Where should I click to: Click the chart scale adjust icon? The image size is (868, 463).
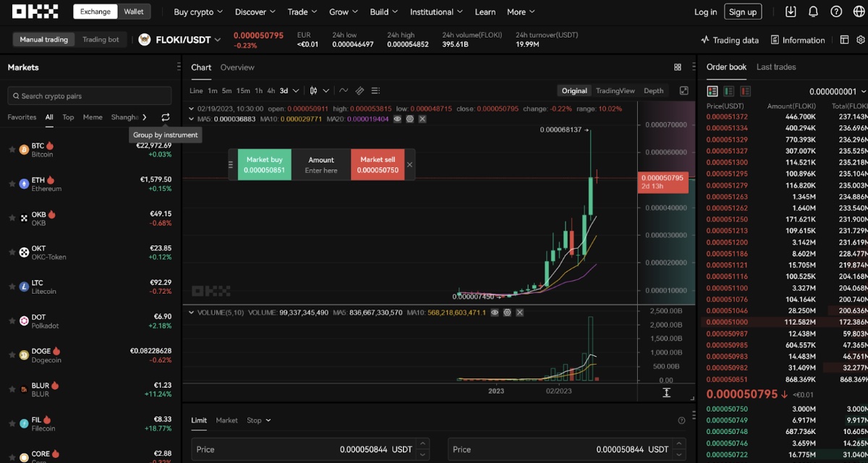[666, 392]
